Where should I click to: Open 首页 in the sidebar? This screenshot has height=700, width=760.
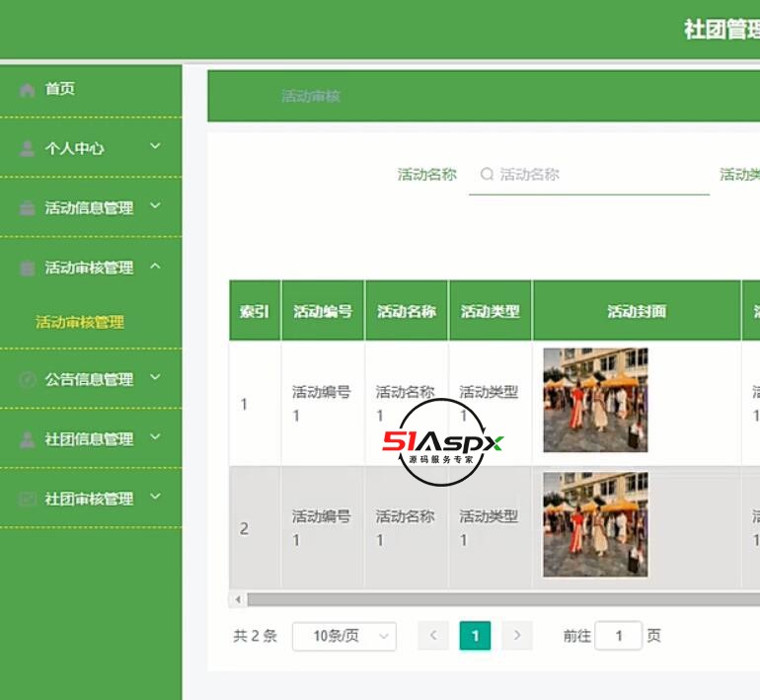[91, 89]
